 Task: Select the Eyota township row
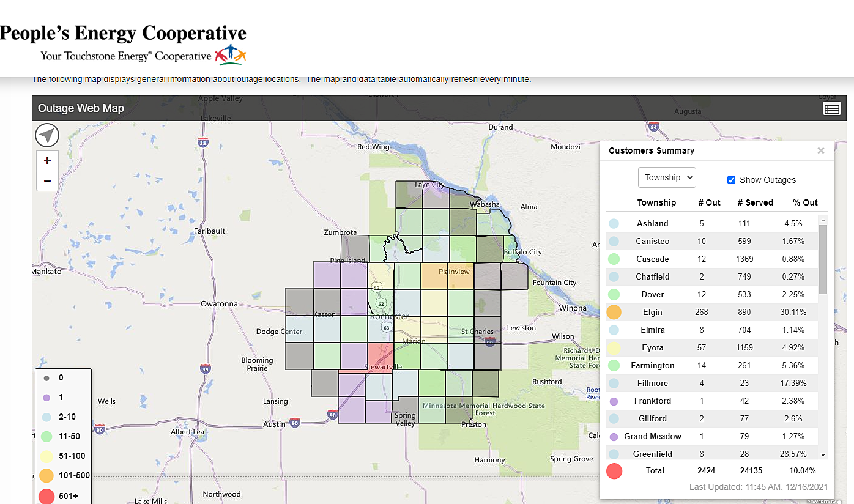[712, 348]
